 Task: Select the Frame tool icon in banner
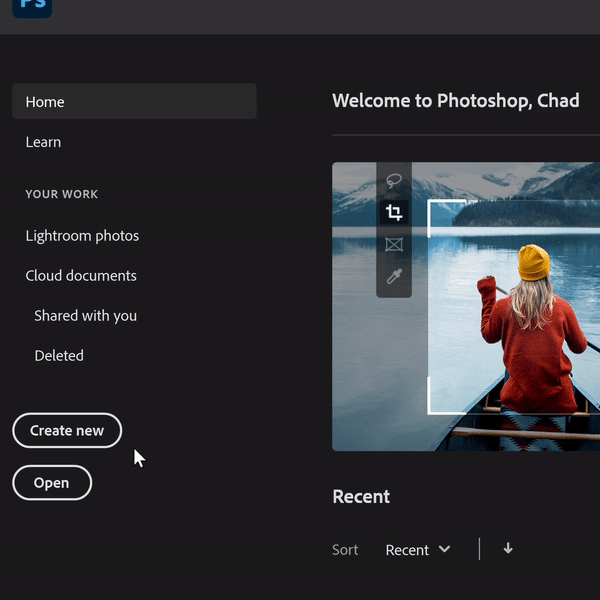click(394, 244)
